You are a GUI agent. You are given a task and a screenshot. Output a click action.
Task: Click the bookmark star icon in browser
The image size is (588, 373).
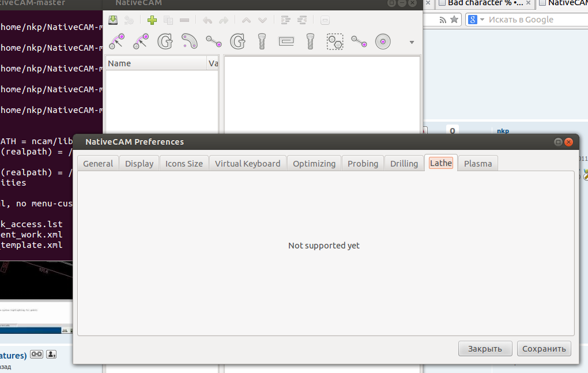[454, 20]
